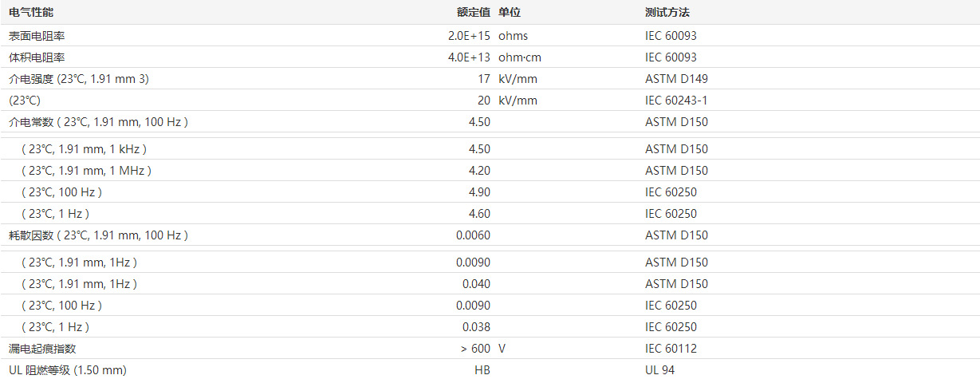This screenshot has width=980, height=379.
Task: Click the 4.20 dielectric constant value
Action: coord(478,171)
